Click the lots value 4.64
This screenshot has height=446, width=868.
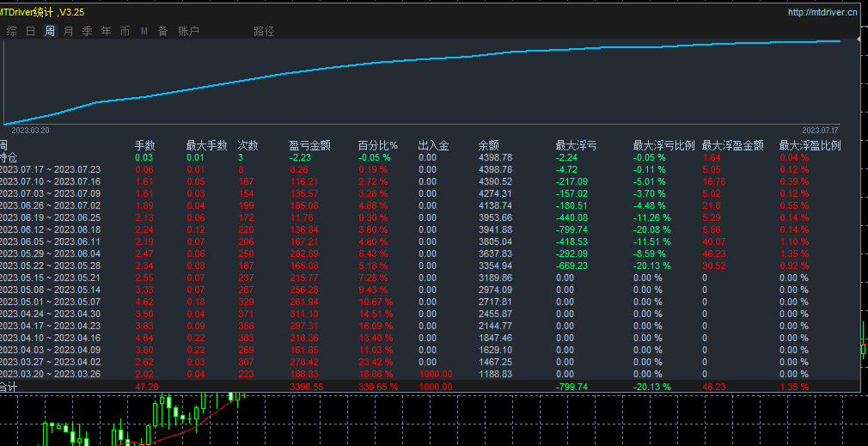click(144, 338)
